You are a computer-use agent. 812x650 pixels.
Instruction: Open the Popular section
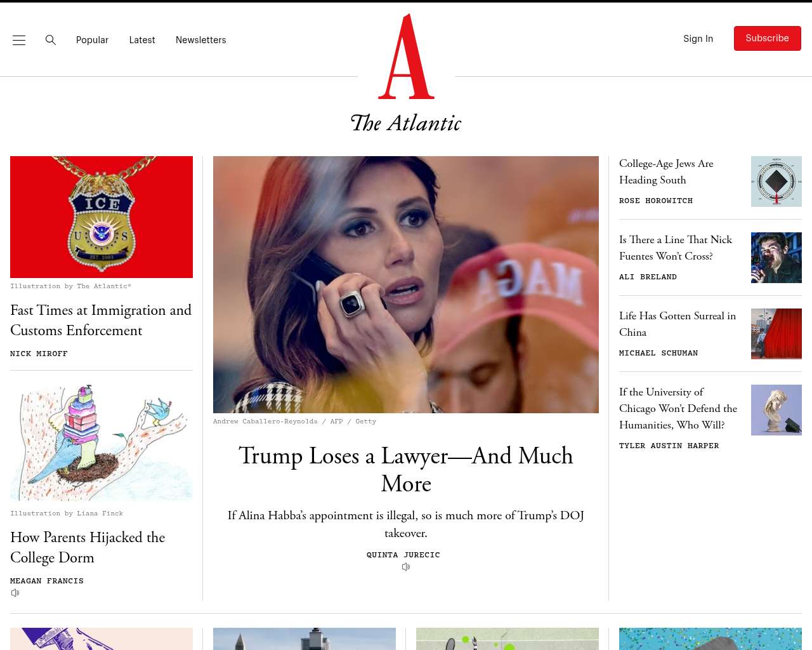tap(92, 40)
